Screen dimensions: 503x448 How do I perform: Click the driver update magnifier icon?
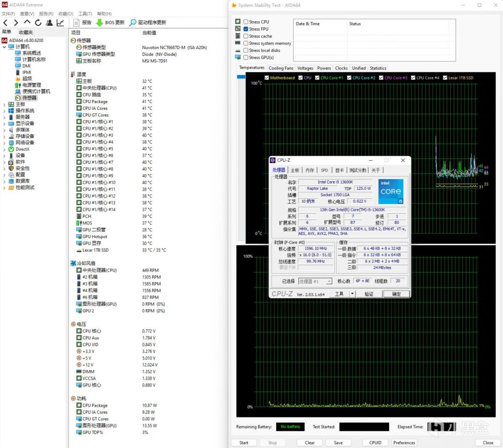point(133,23)
